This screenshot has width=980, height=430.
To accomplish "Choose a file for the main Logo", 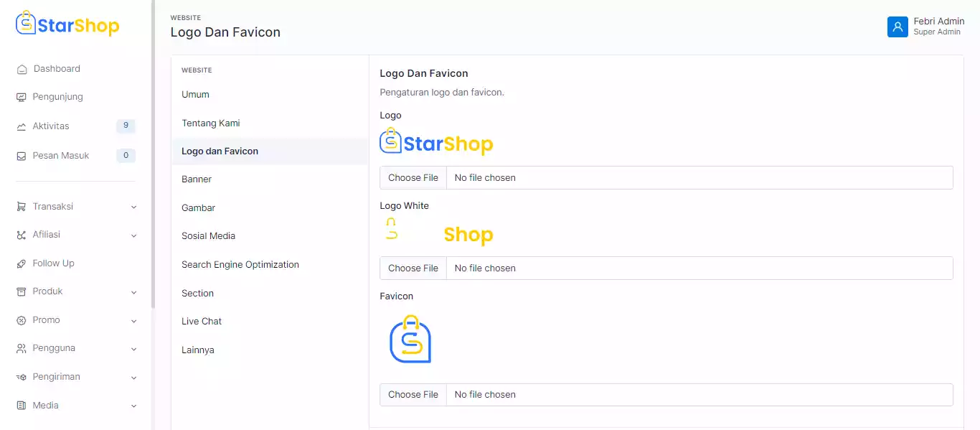I will point(413,178).
